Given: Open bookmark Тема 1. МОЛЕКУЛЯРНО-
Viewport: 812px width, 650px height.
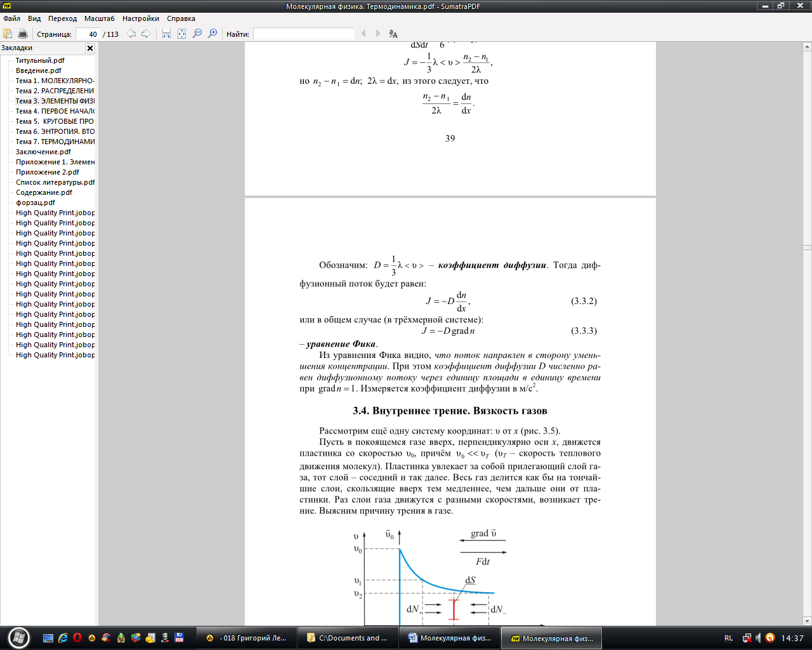Looking at the screenshot, I should click(55, 81).
